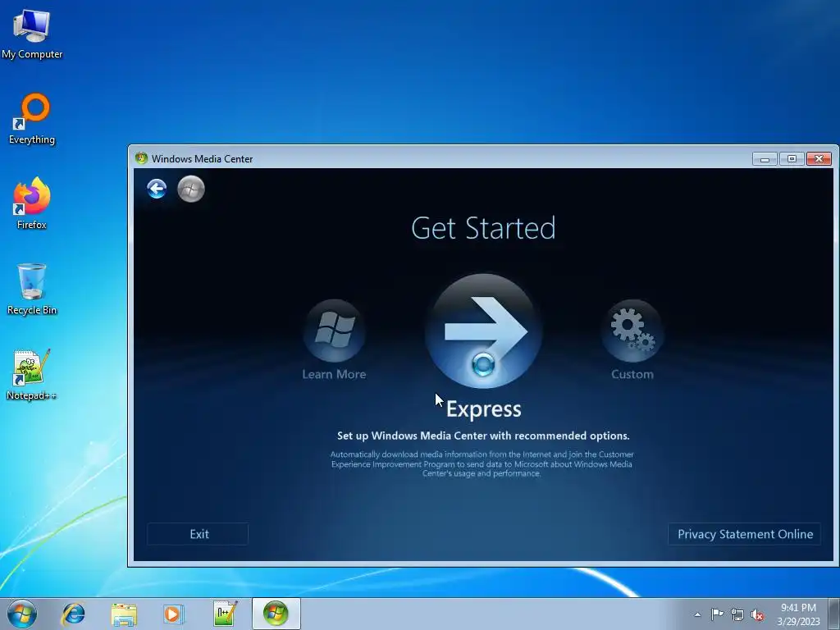Screen dimensions: 840x630
Task: Click the network tray icon
Action: pyautogui.click(x=737, y=614)
